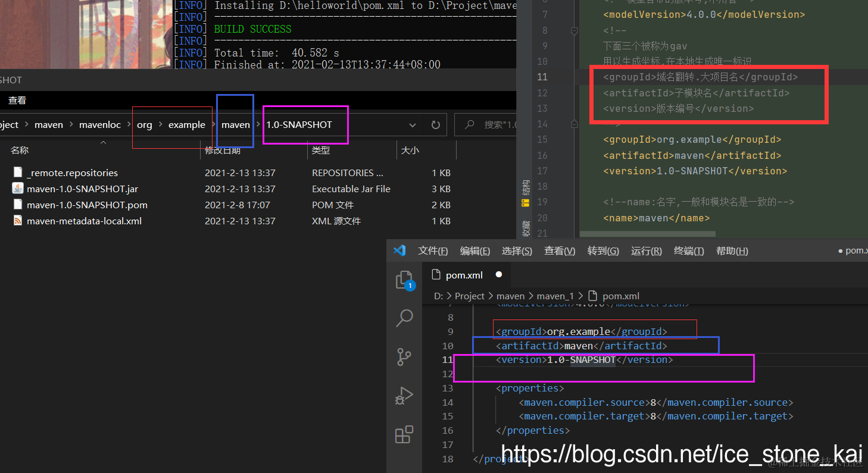Click maven_1 in the VS Code breadcrumb

[x=555, y=296]
